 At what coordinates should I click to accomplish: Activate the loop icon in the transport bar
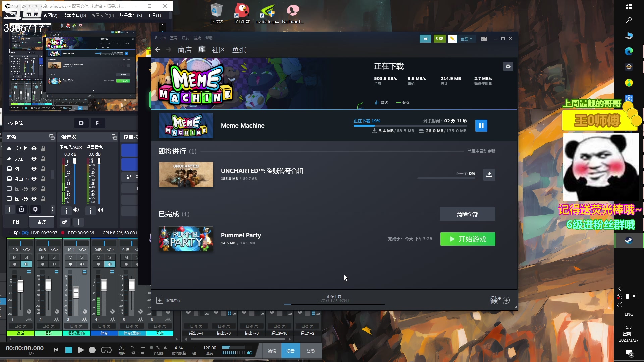[x=107, y=350]
